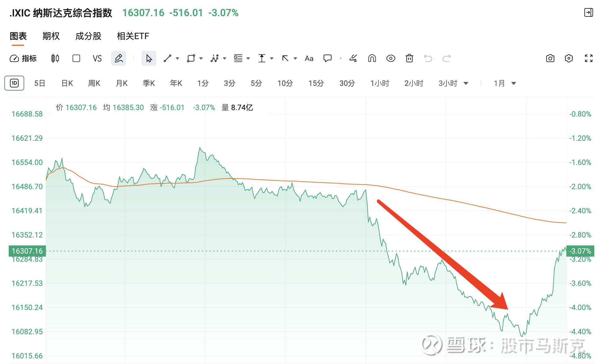Open the candlestick chart type icon

coord(55,58)
